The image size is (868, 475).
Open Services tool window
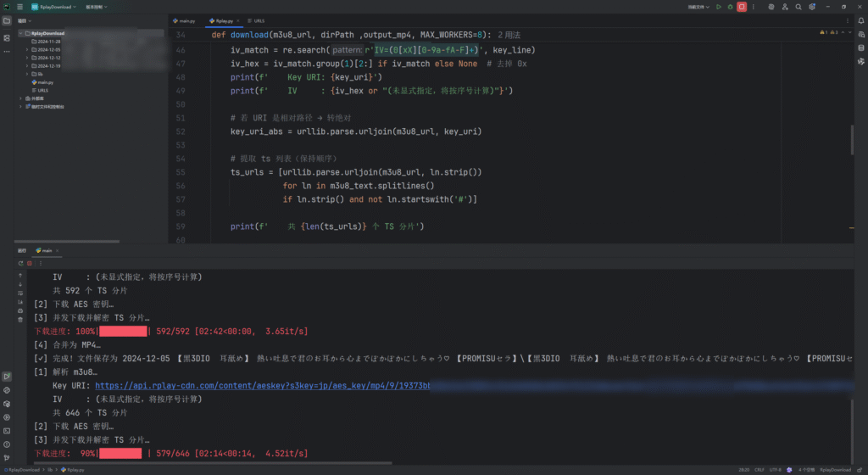pyautogui.click(x=7, y=417)
